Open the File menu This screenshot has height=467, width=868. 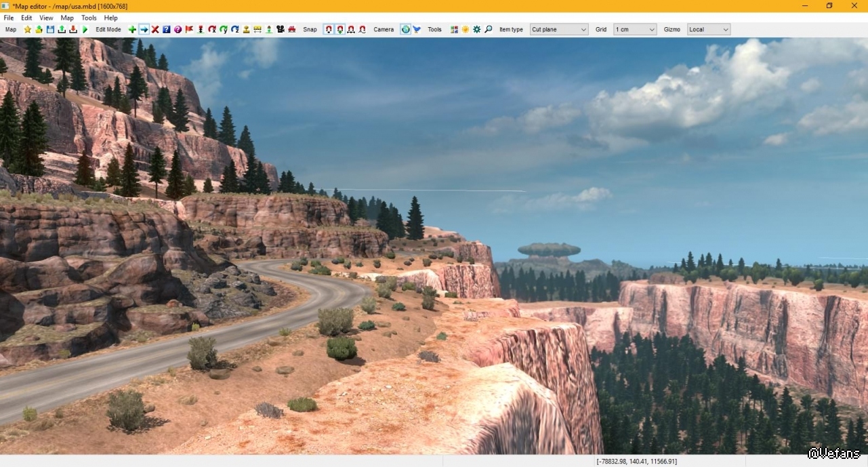tap(9, 18)
